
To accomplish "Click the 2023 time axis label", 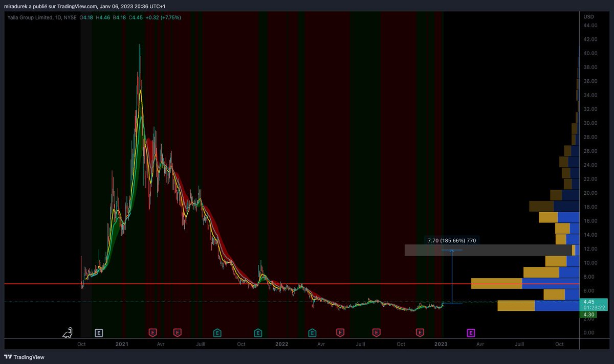I will (441, 344).
